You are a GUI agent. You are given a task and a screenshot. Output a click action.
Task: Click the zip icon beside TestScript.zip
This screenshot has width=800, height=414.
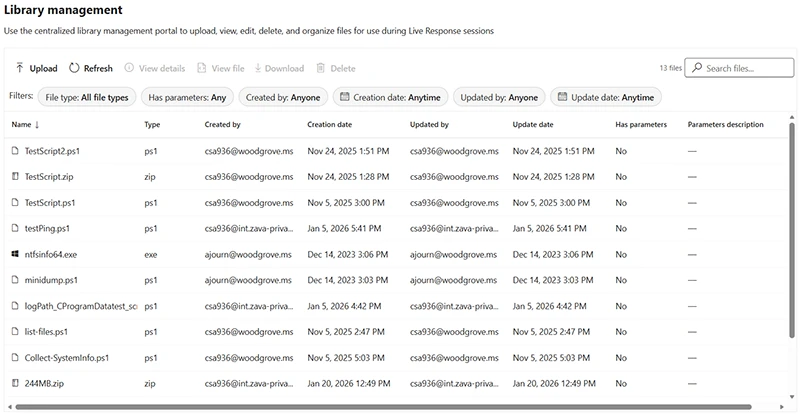coord(15,176)
